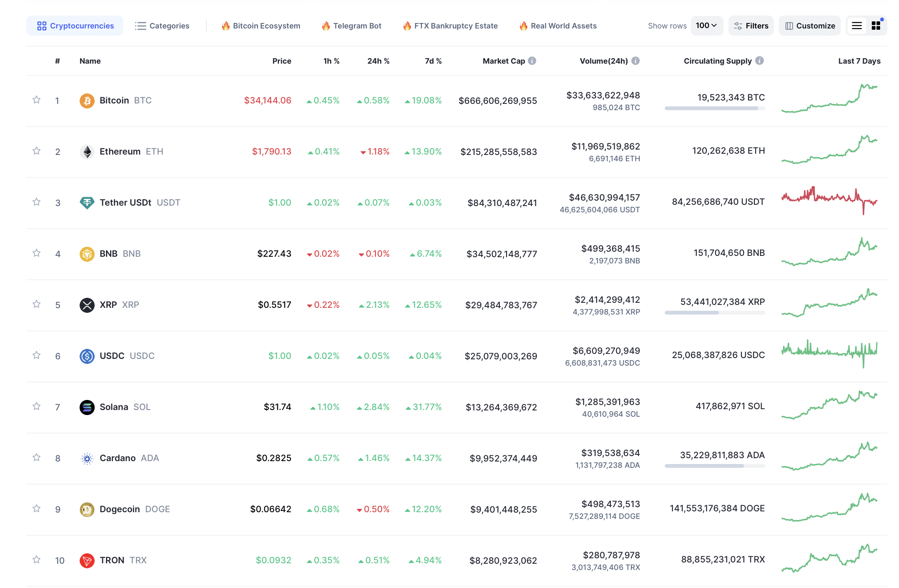899x588 pixels.
Task: Click Dogecoin price $0.06642
Action: click(271, 509)
